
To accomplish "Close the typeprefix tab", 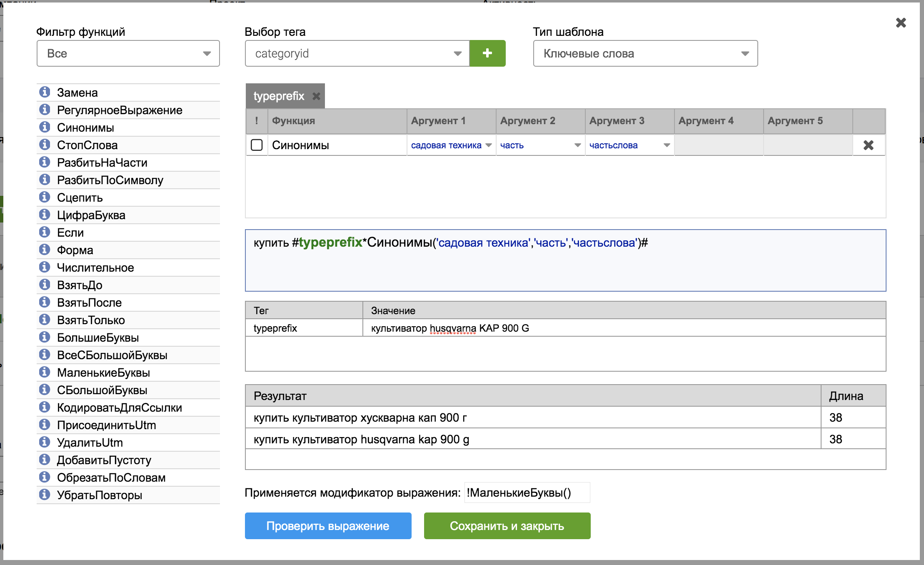I will pos(316,96).
